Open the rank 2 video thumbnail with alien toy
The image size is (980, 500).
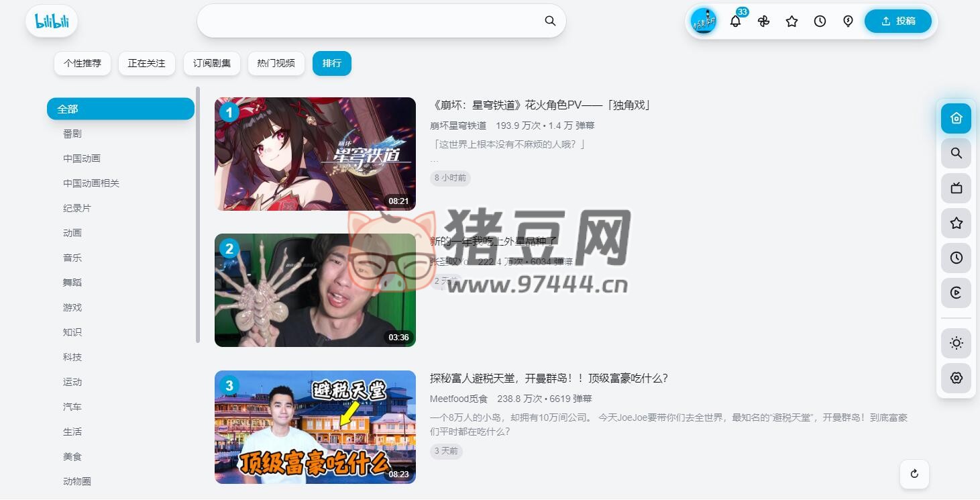point(315,290)
